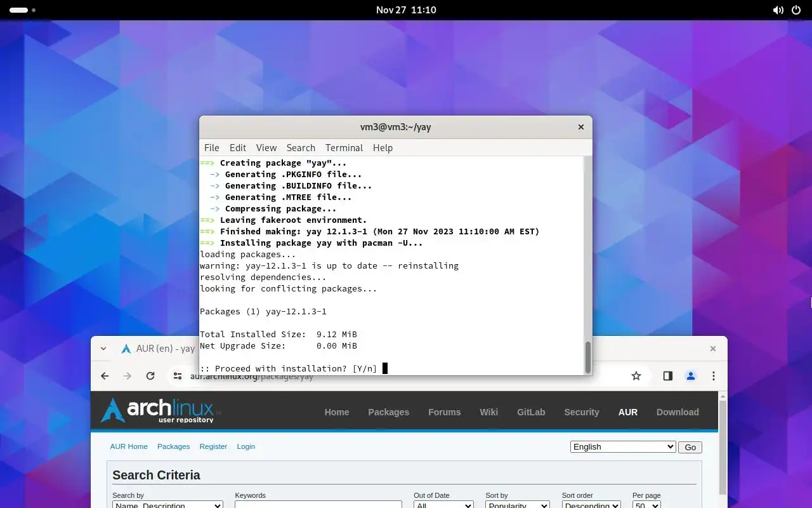
Task: Open the terminal Search menu
Action: (301, 147)
